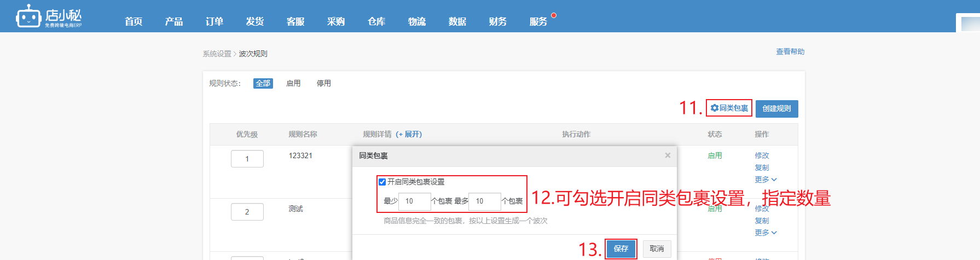980x260 pixels.
Task: Select 停用 rule status filter
Action: click(324, 83)
